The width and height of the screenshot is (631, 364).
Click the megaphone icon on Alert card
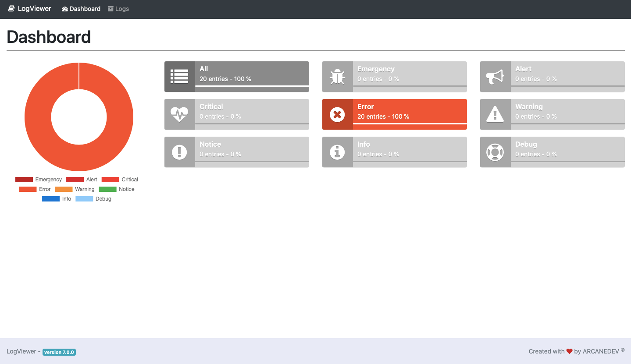coord(495,77)
